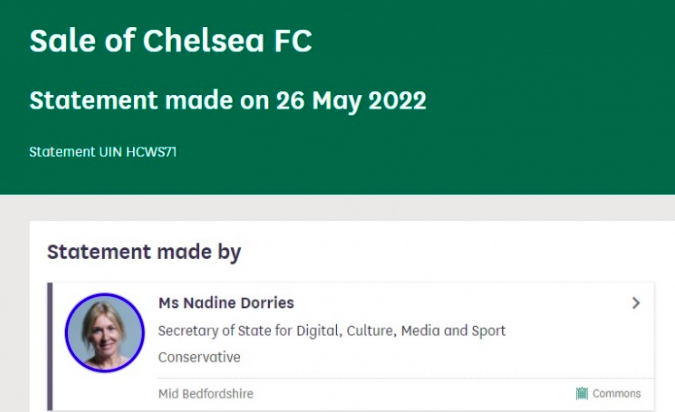Image resolution: width=675 pixels, height=412 pixels.
Task: Click the Commons portcullis icon
Action: point(582,393)
